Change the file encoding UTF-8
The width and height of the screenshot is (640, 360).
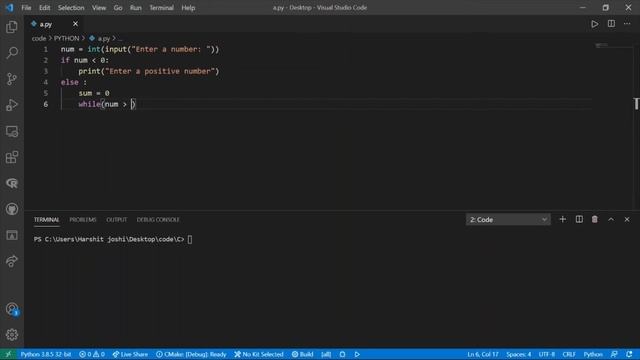[547, 354]
